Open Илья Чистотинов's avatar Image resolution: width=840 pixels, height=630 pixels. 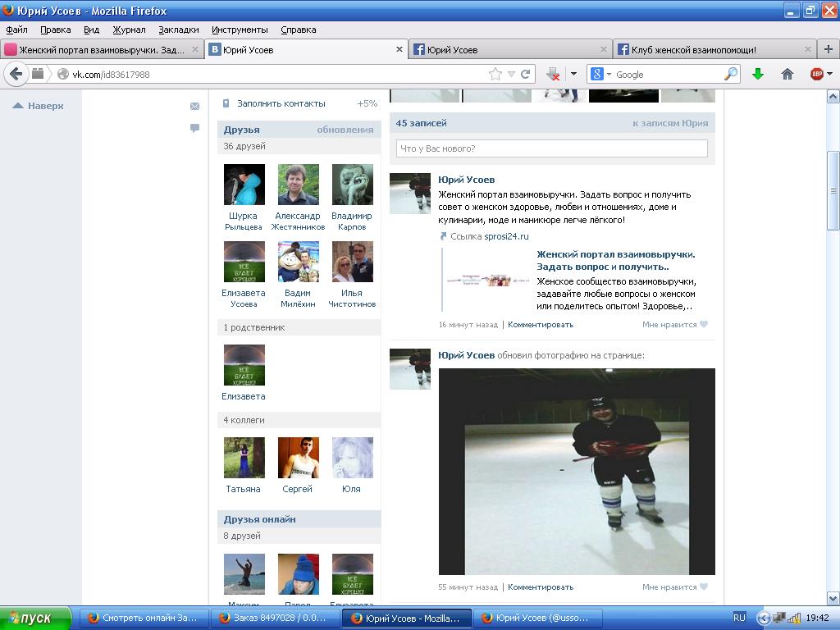click(353, 262)
